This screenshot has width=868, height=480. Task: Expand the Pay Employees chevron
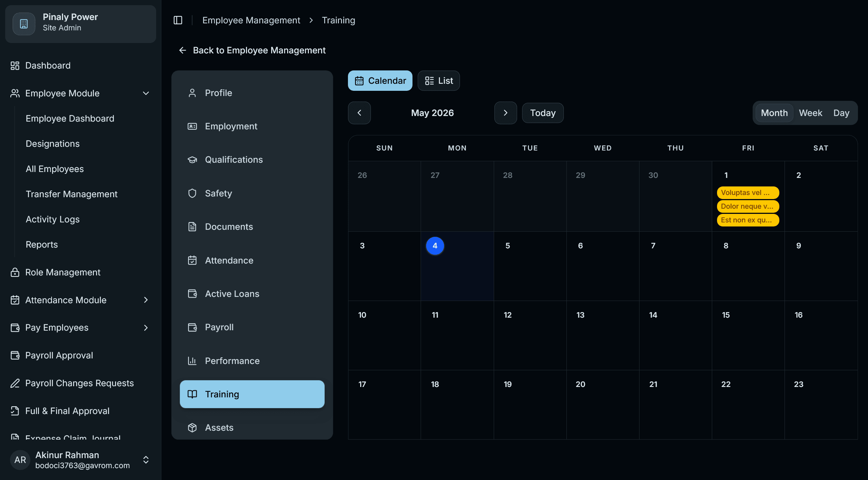coord(146,328)
